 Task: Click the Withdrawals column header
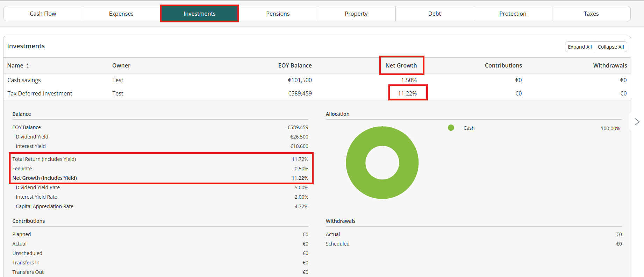[x=610, y=65]
